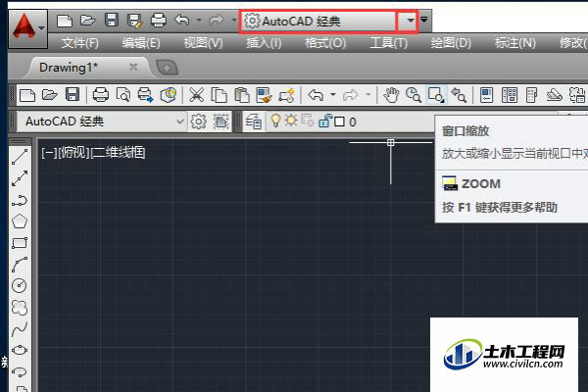Viewport: 588px width, 392px height.
Task: Click the My Workspace icon
Action: (x=221, y=122)
